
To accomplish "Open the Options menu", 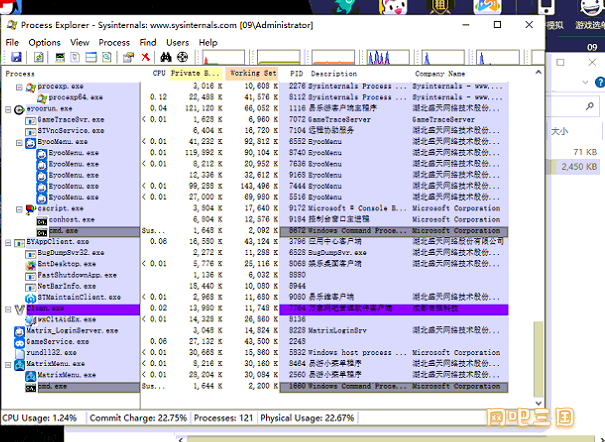I will (x=44, y=42).
